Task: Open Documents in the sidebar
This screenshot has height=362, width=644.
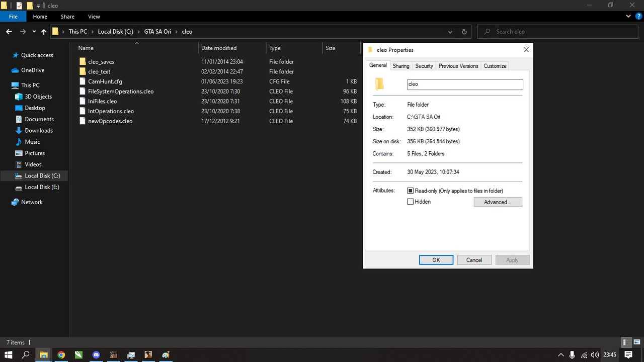Action: [x=39, y=119]
